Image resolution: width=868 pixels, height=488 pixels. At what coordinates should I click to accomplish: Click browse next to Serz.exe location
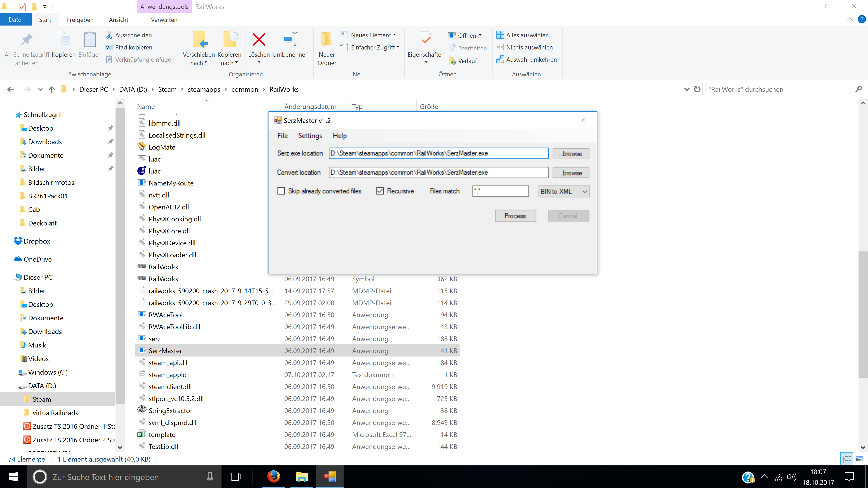571,154
